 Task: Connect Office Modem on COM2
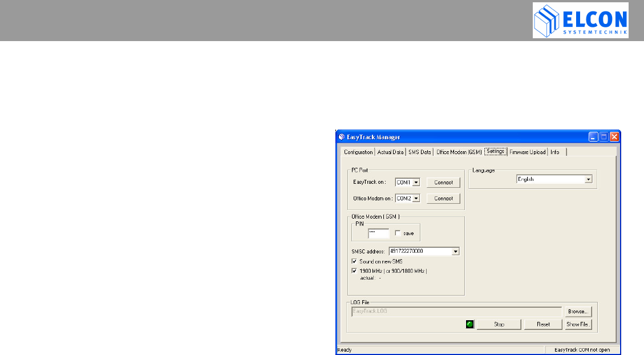(443, 199)
